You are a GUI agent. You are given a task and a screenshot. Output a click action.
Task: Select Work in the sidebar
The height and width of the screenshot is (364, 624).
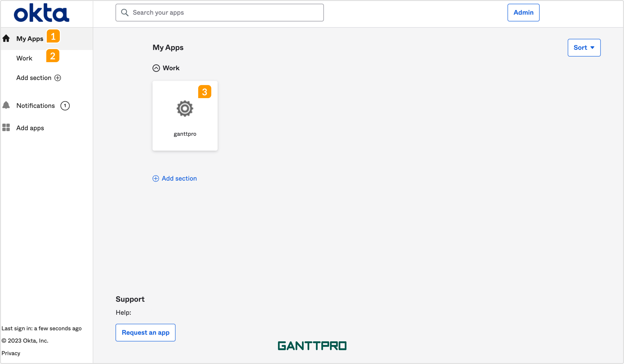(x=24, y=58)
